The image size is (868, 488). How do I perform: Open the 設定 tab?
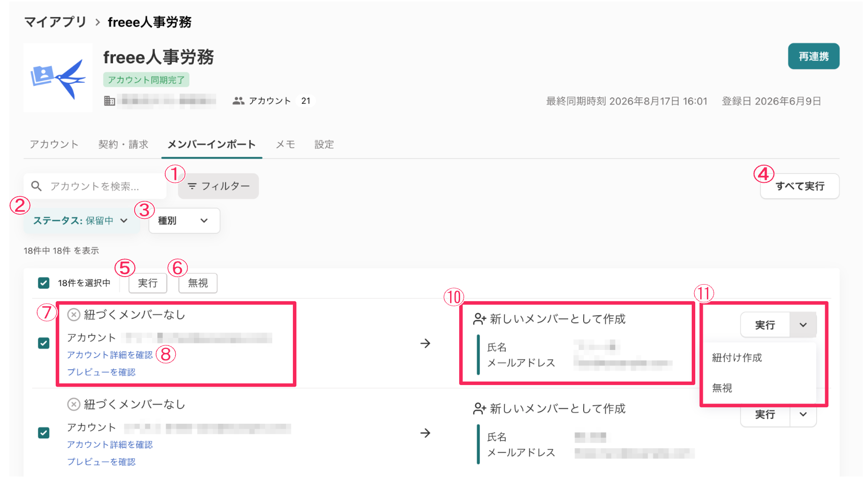tap(324, 145)
